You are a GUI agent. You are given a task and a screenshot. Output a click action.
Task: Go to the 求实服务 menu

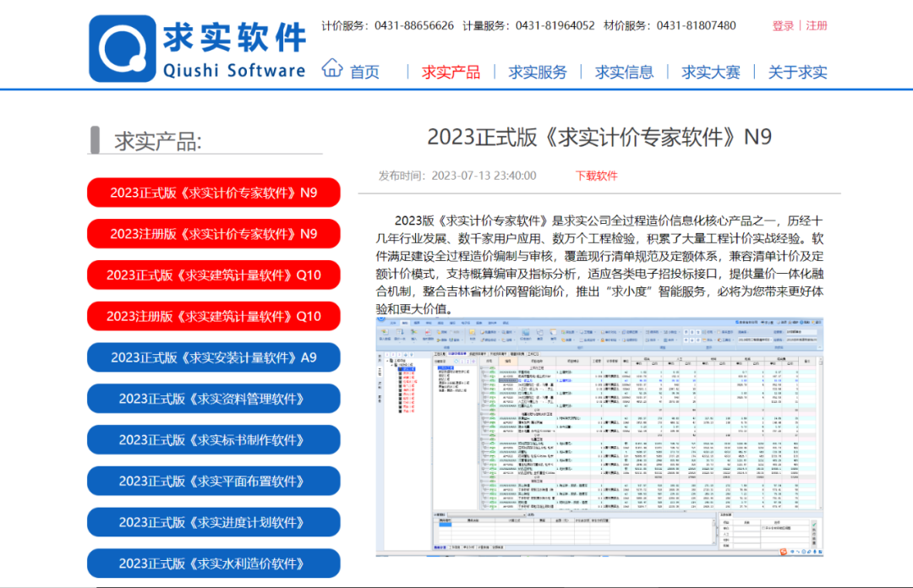(538, 72)
